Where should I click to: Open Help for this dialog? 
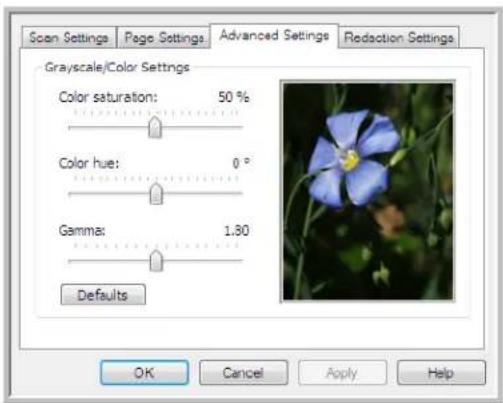click(441, 372)
